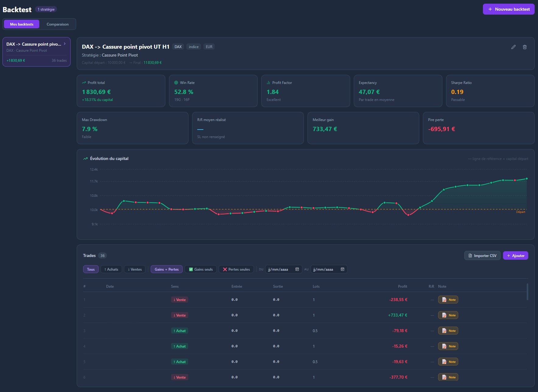Open calendar picker of the AU date field
Image resolution: width=538 pixels, height=392 pixels.
[343, 269]
